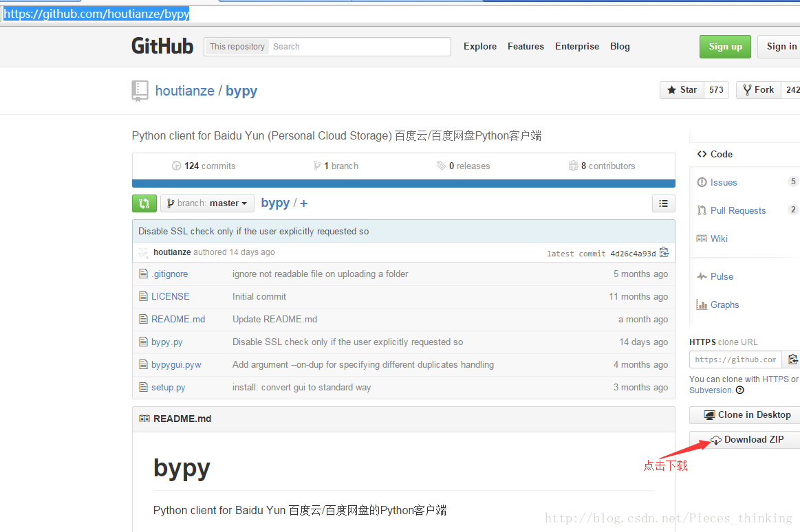800x532 pixels.
Task: Fork the bypy repository
Action: pos(758,90)
